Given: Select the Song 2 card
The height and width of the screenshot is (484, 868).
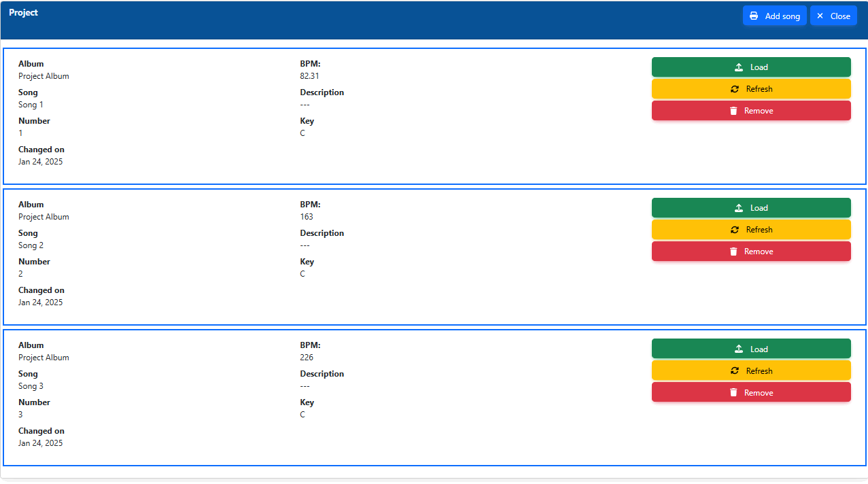Looking at the screenshot, I should tap(434, 257).
